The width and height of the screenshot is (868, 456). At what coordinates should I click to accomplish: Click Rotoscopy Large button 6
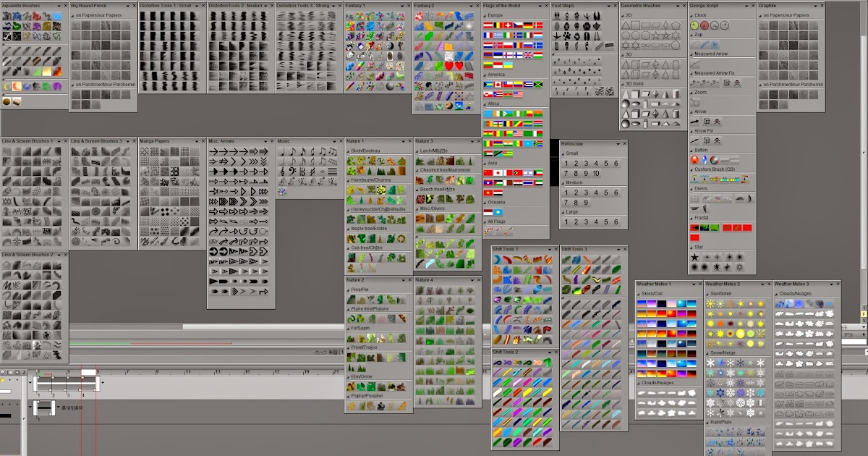pos(616,222)
